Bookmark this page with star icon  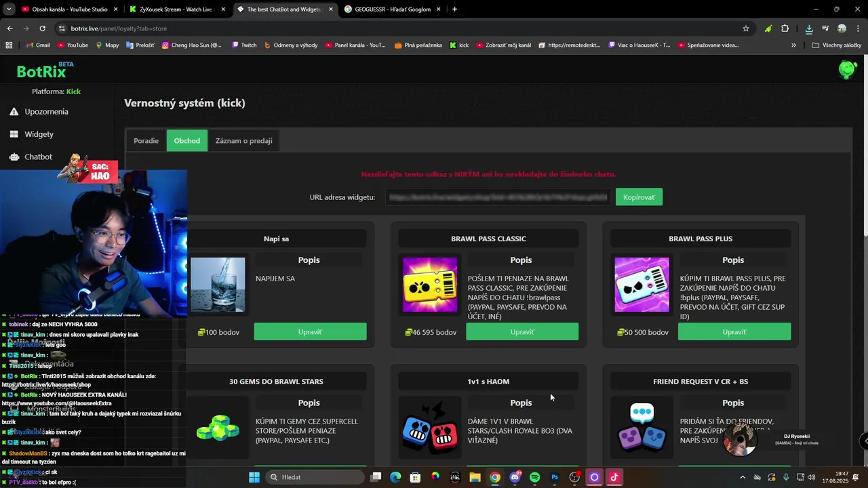pos(746,28)
